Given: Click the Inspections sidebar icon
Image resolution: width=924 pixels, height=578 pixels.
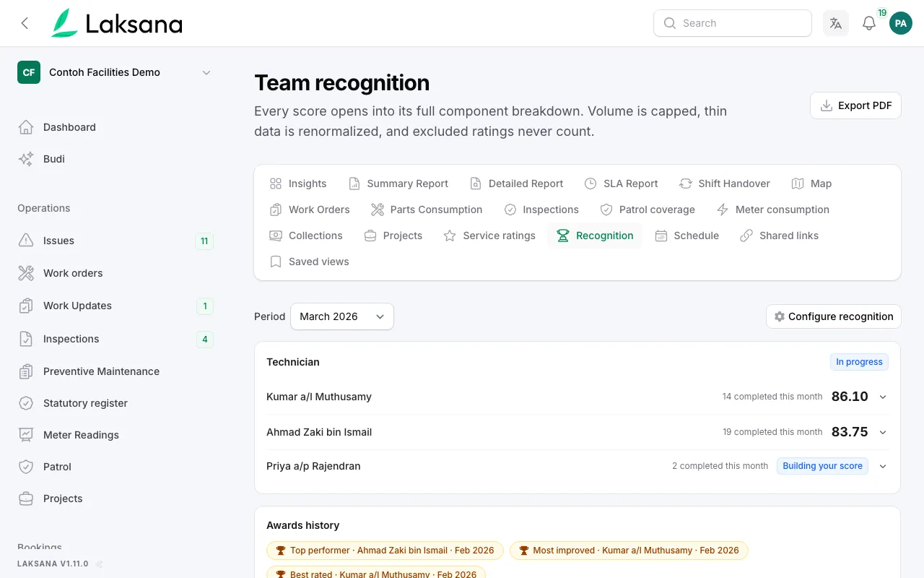Looking at the screenshot, I should pos(26,339).
